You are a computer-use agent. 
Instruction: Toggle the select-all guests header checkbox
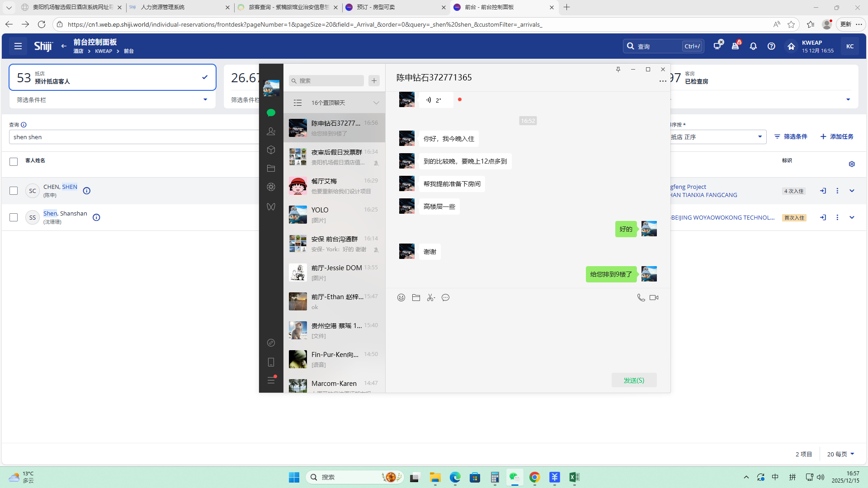tap(14, 162)
